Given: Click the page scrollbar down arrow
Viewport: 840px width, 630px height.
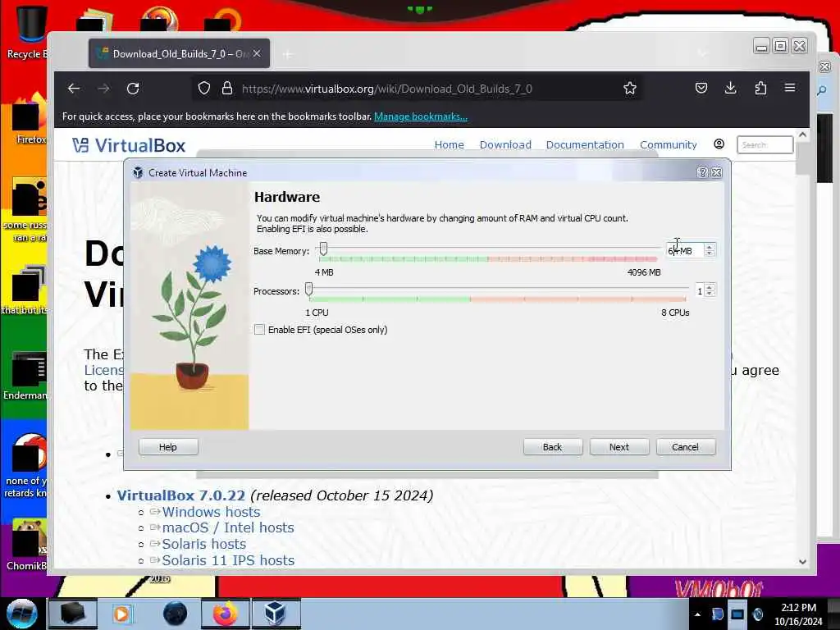Looking at the screenshot, I should click(802, 561).
